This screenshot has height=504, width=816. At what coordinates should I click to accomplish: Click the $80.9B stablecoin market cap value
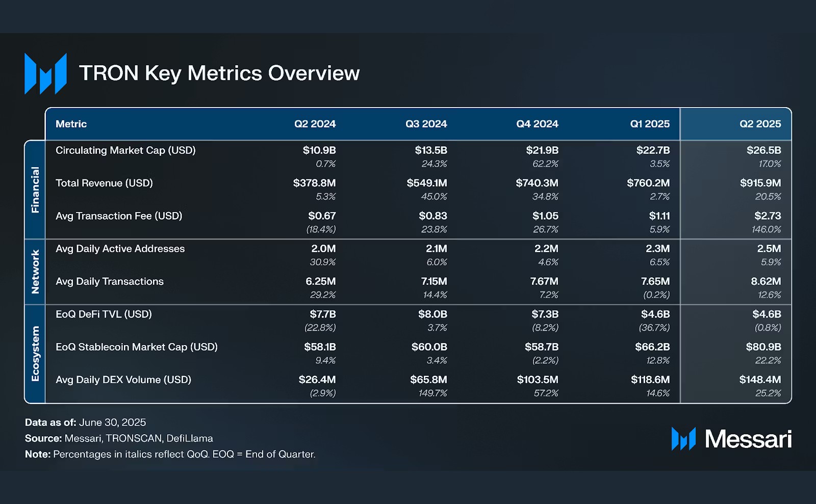763,347
